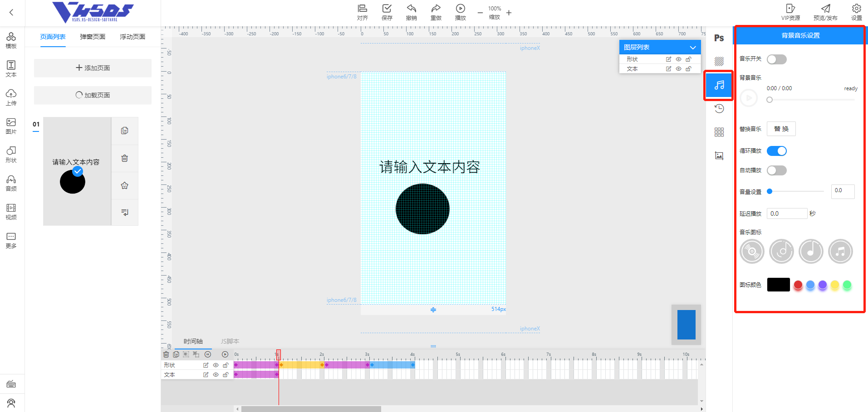Switch to 浮动页面 tab
Image resolution: width=868 pixels, height=412 pixels.
coord(132,37)
